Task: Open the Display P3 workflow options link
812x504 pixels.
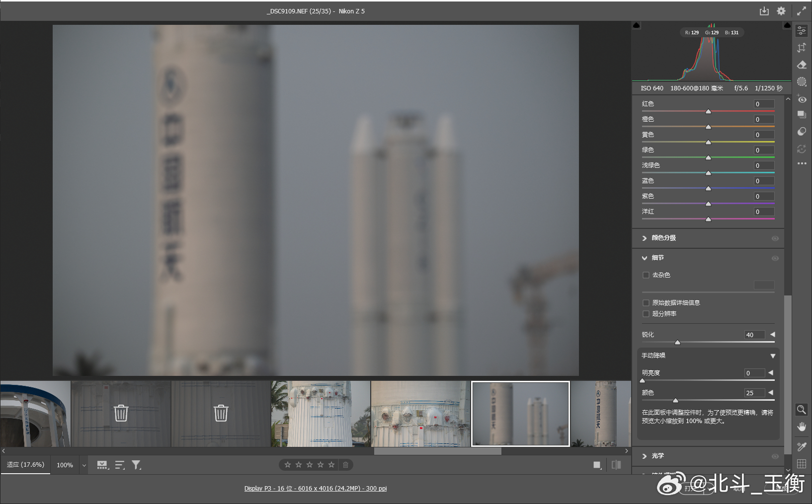Action: [315, 489]
